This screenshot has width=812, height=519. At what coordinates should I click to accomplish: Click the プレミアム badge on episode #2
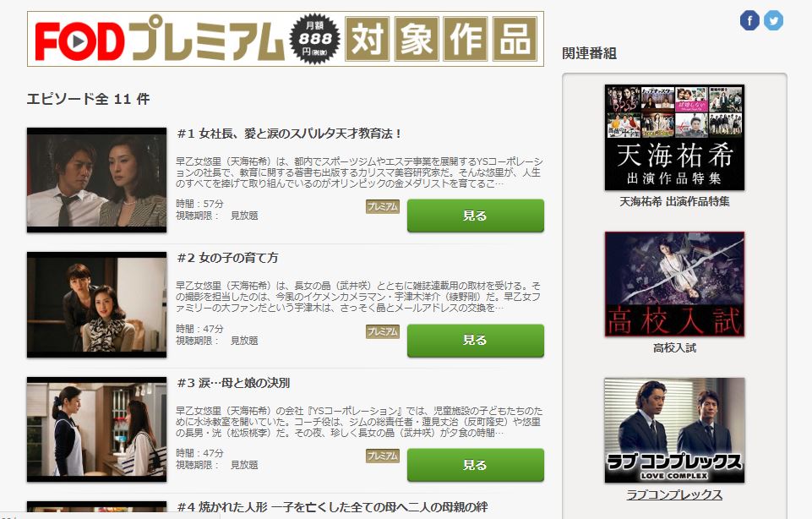click(x=382, y=331)
